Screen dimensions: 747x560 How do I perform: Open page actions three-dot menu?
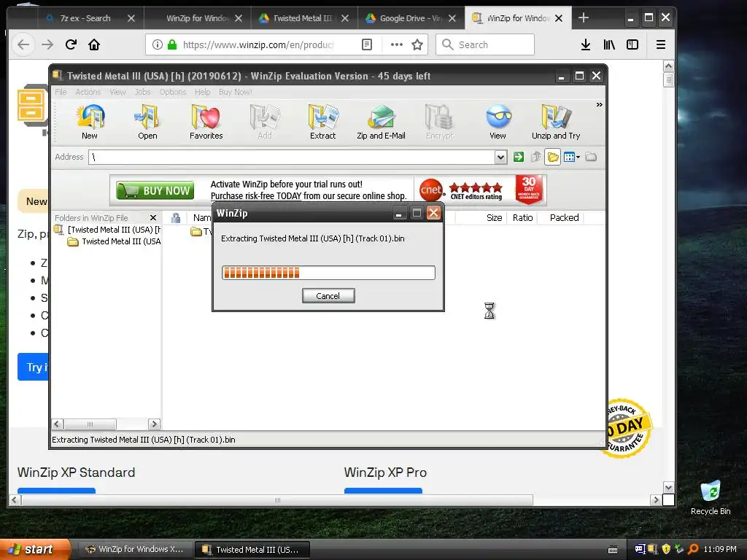(396, 44)
